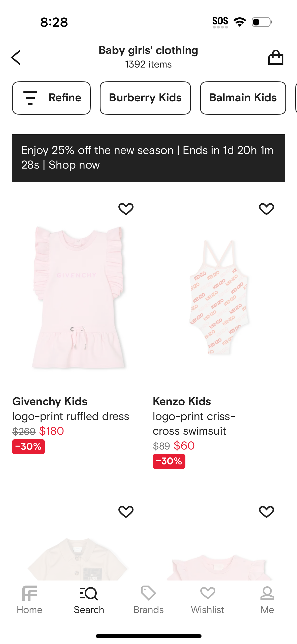
Task: Tap the 25% off new season banner
Action: (x=148, y=158)
